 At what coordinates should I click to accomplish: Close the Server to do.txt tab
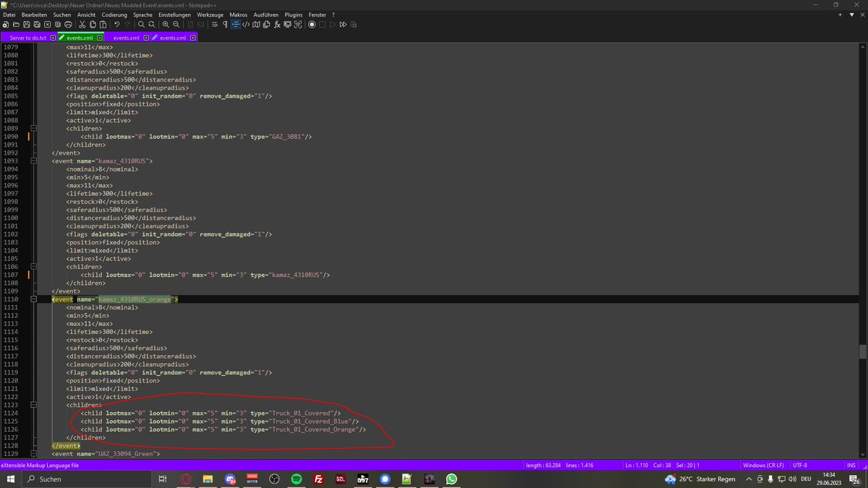click(x=54, y=38)
